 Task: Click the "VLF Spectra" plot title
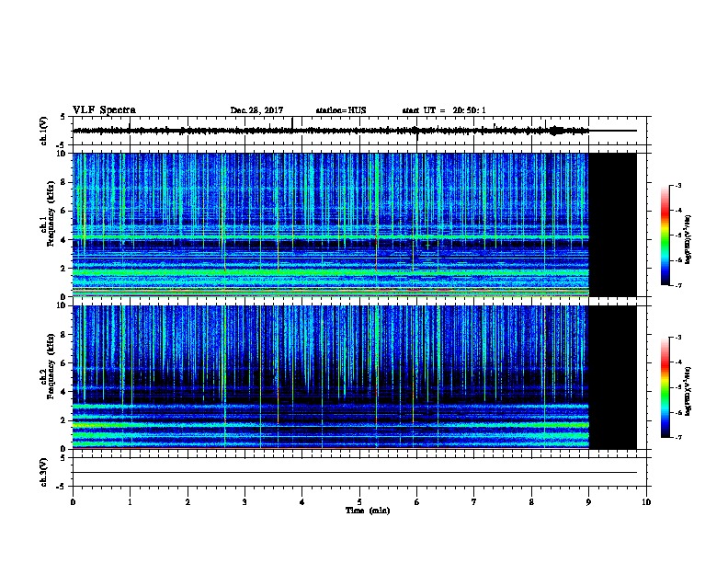pyautogui.click(x=104, y=110)
